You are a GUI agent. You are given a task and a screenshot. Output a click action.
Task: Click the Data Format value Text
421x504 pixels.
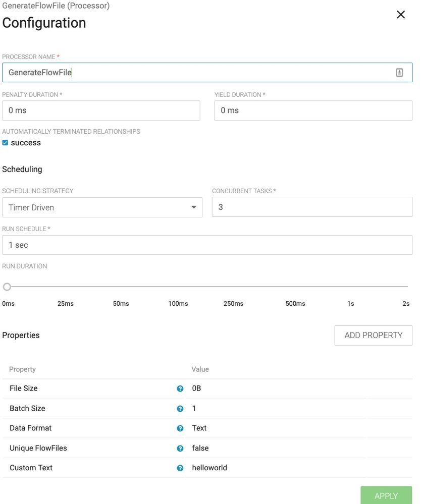pyautogui.click(x=199, y=428)
